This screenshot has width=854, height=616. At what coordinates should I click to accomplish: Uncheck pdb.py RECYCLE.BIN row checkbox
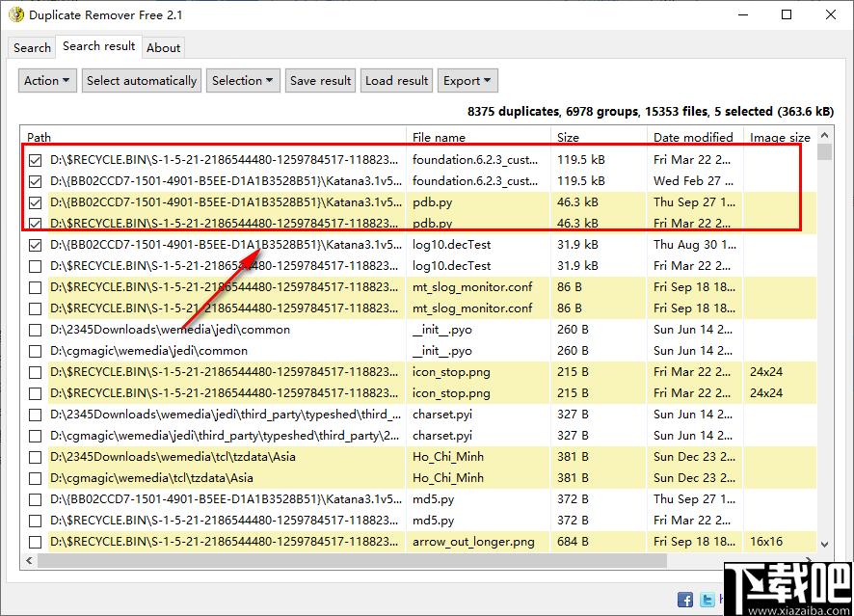pos(36,224)
